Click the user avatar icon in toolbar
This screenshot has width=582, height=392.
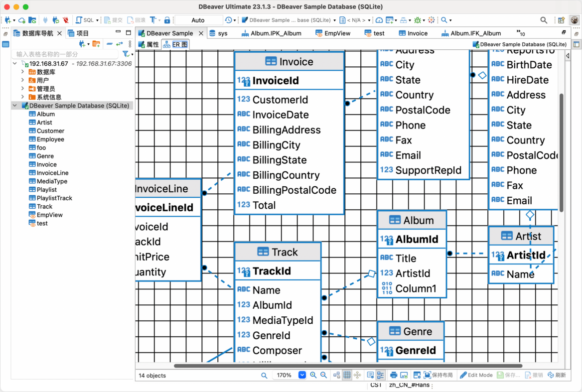pyautogui.click(x=575, y=20)
